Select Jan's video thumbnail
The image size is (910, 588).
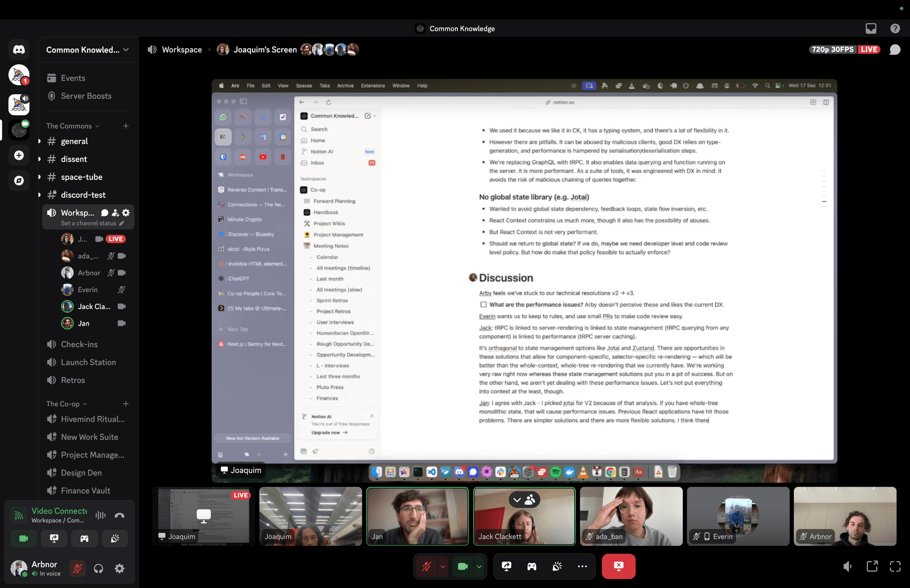point(417,516)
